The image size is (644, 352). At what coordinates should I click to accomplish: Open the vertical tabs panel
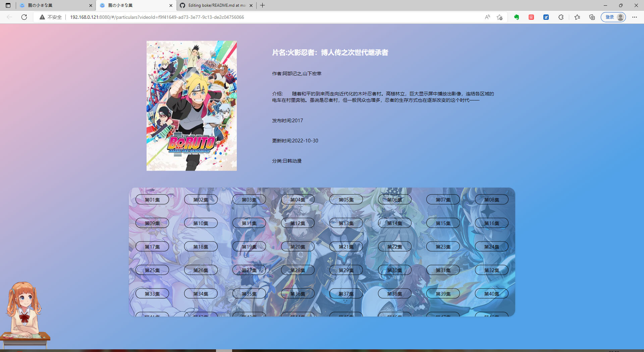tap(8, 5)
